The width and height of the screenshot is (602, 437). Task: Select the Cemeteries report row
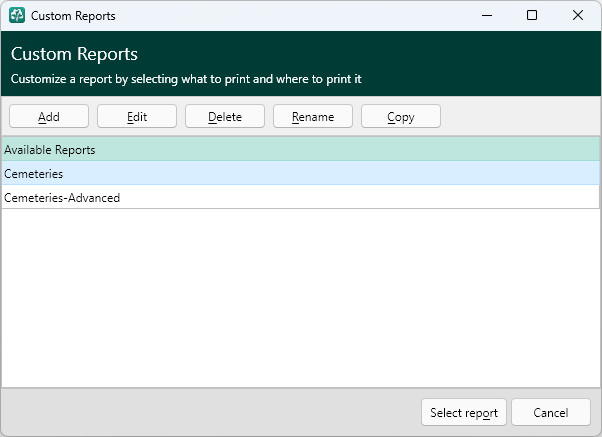coord(301,174)
